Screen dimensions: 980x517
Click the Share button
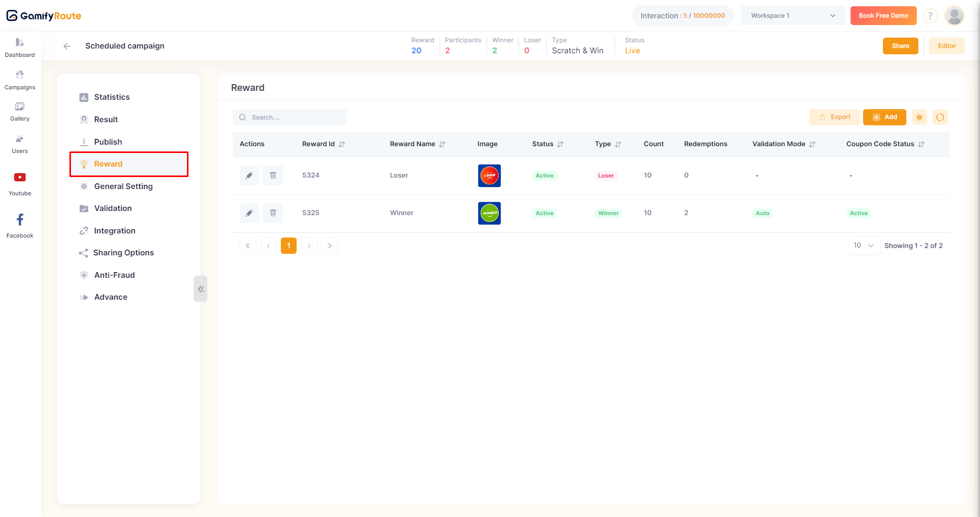900,46
